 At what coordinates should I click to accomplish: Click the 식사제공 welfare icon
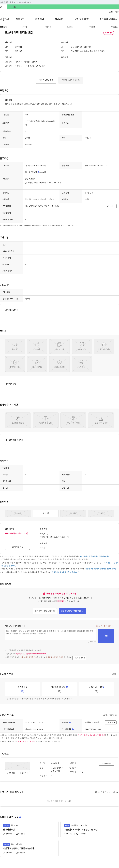point(82,364)
